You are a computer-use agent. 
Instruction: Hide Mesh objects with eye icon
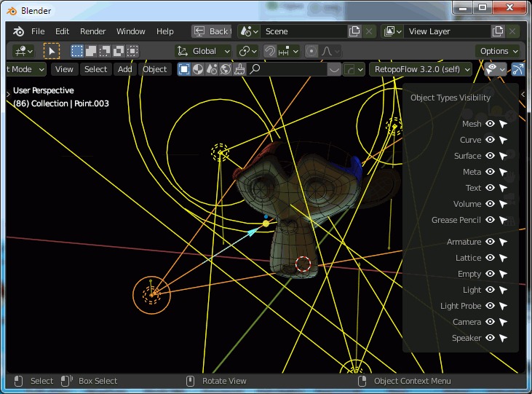tap(490, 124)
